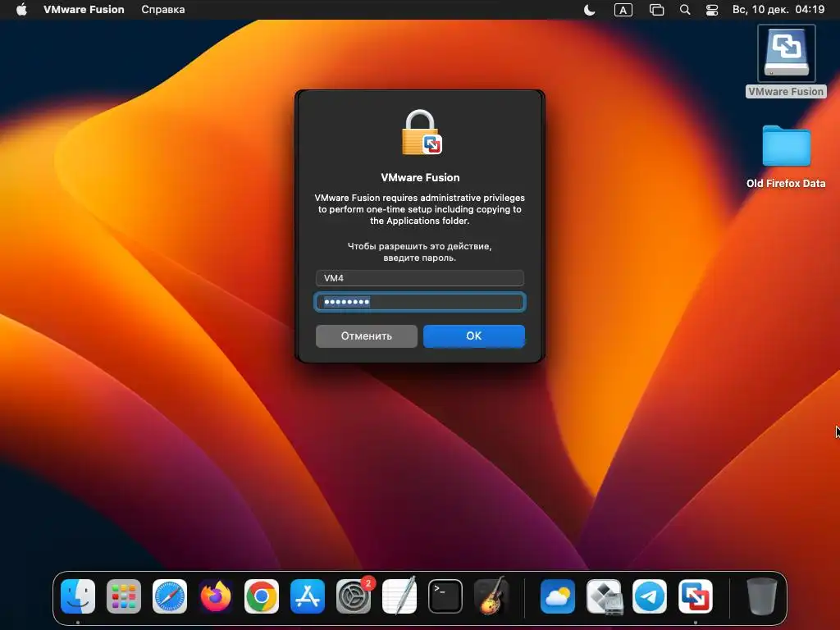
Task: Focus the password field in the dialog
Action: (419, 302)
